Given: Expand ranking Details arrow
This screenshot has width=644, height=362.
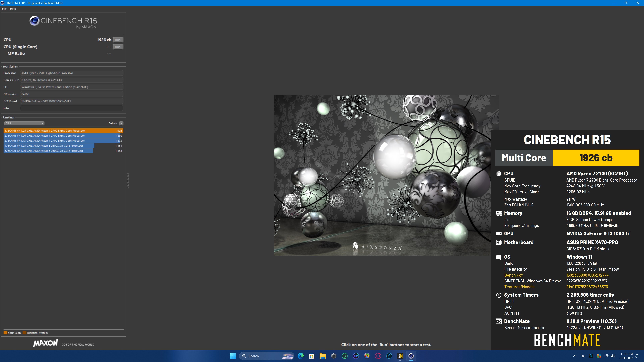Looking at the screenshot, I should click(x=121, y=123).
